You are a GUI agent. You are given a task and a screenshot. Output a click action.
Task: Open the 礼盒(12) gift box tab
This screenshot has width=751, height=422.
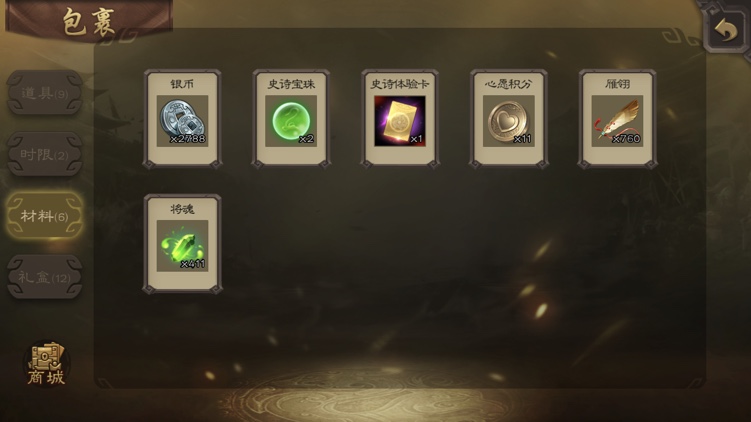point(45,277)
